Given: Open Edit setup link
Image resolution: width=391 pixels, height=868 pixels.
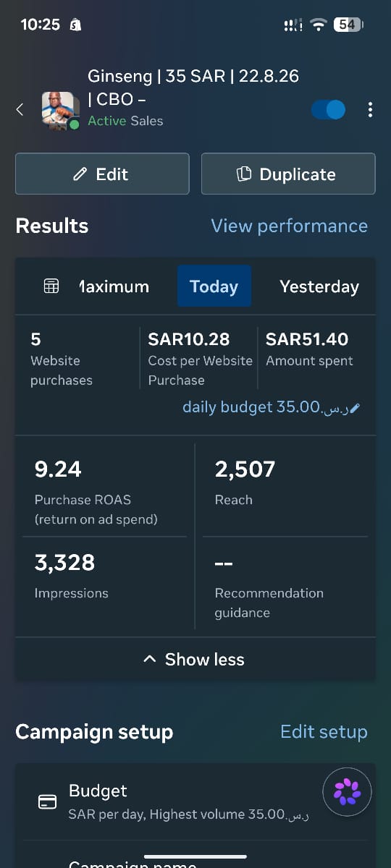Looking at the screenshot, I should click(324, 731).
